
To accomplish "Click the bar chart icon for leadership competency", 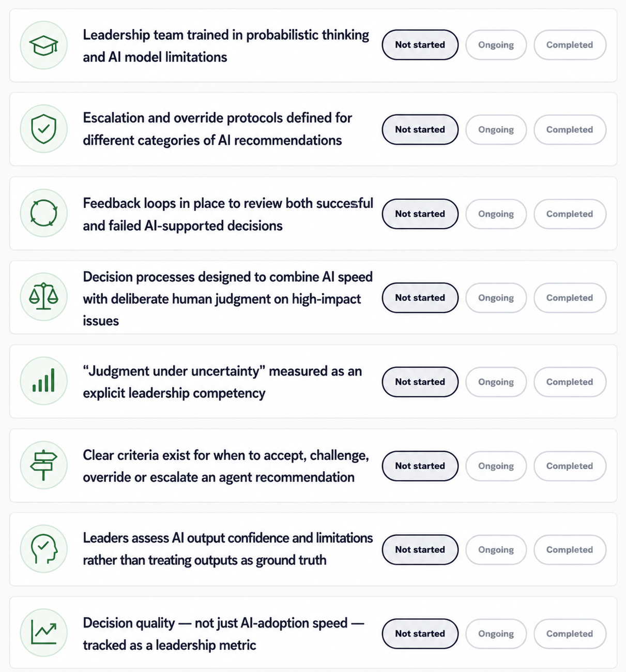I will (44, 381).
